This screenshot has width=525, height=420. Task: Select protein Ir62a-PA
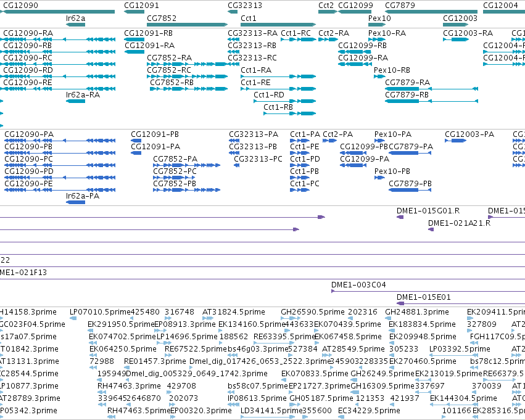coord(83,196)
